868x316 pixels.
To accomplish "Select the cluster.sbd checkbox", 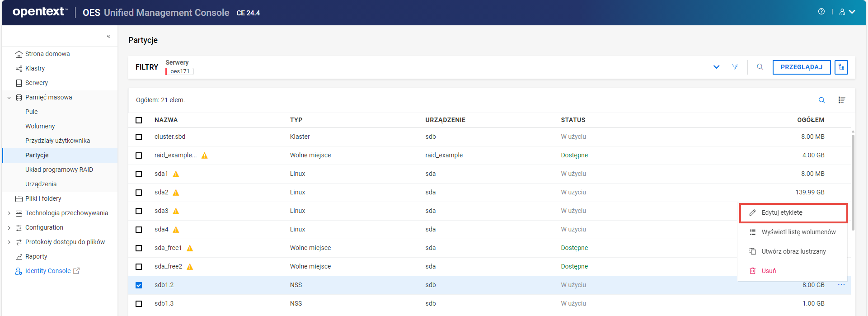I will click(139, 137).
